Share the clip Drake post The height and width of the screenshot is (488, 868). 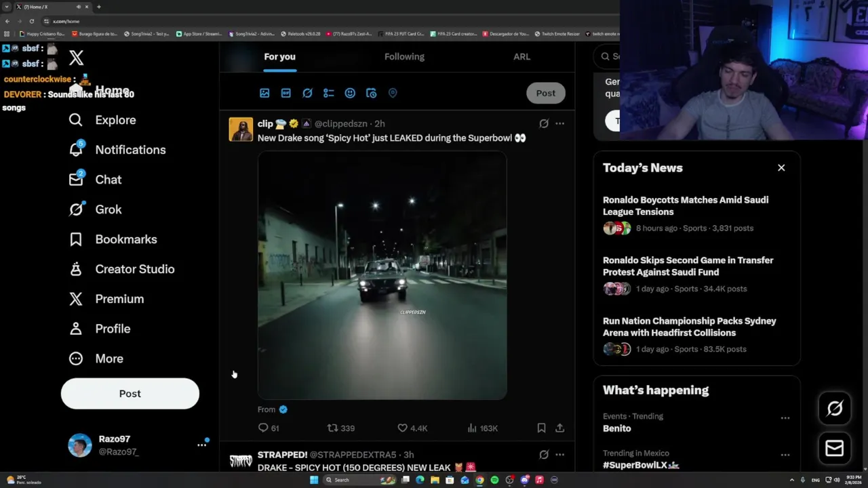coord(559,428)
